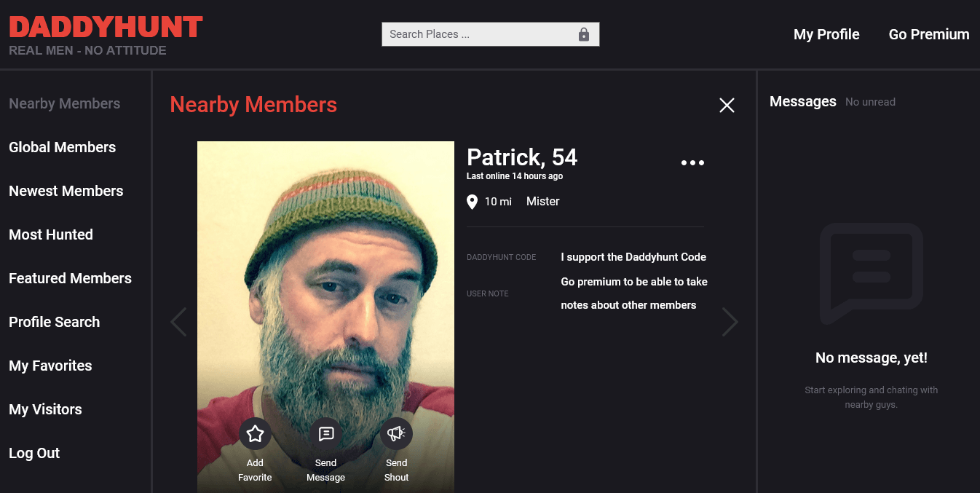Click the Add Favorite star icon
The width and height of the screenshot is (980, 493).
coord(255,434)
